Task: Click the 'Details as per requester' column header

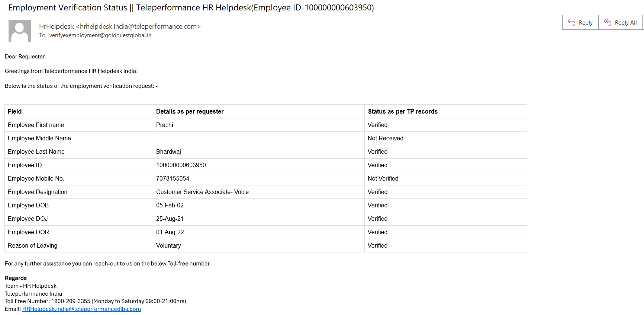Action: coord(190,112)
